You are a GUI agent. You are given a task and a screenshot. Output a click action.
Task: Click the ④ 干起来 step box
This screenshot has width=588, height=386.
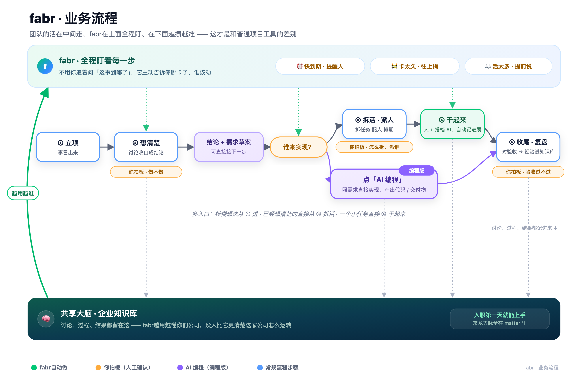click(x=452, y=124)
